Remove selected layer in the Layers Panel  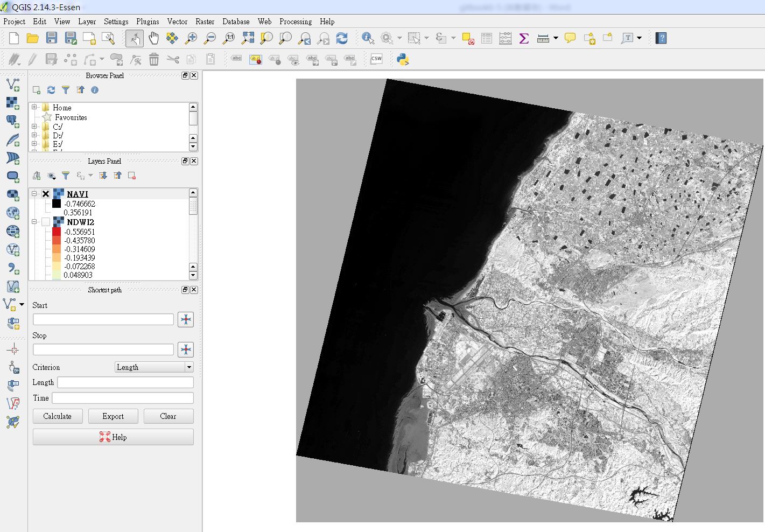click(132, 176)
